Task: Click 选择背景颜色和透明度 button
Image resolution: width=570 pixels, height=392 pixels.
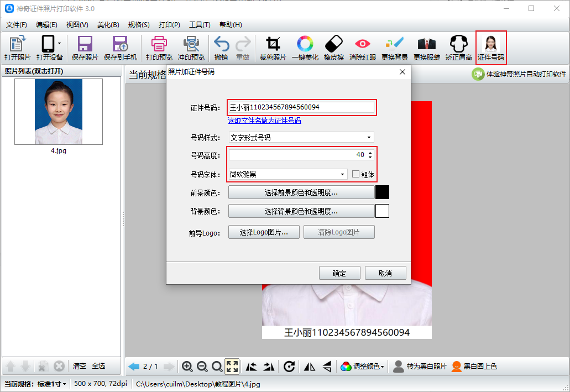Action: tap(301, 211)
